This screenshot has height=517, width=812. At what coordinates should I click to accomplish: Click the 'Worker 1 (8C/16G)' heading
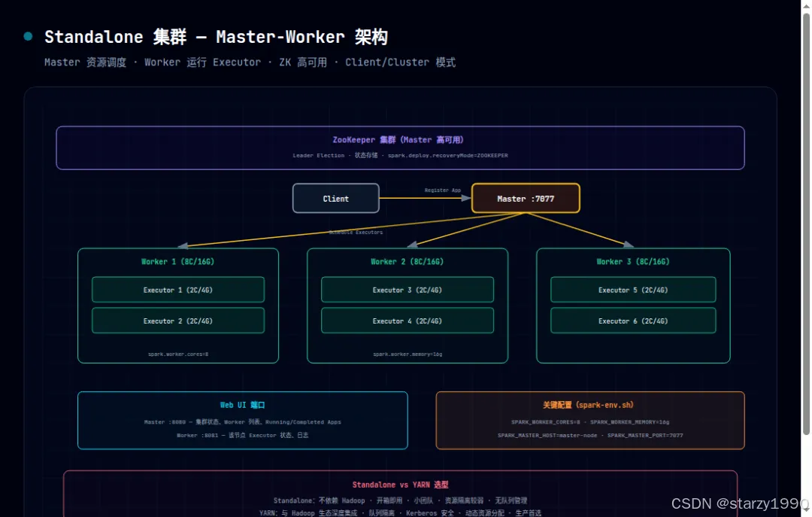[x=177, y=262]
